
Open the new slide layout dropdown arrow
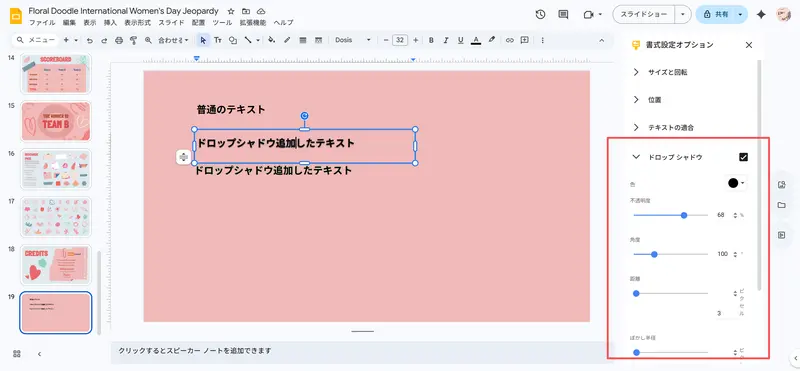pos(76,40)
